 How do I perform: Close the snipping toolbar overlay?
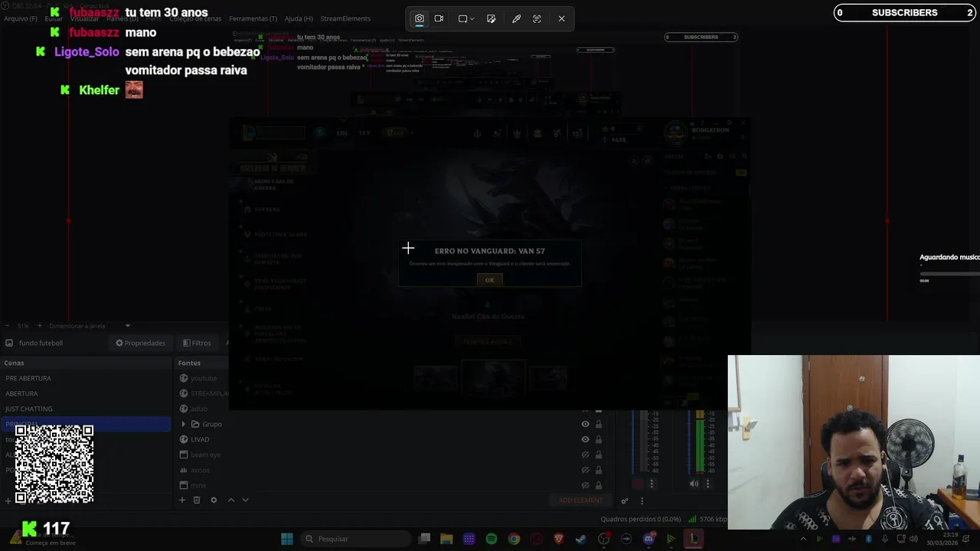(561, 18)
